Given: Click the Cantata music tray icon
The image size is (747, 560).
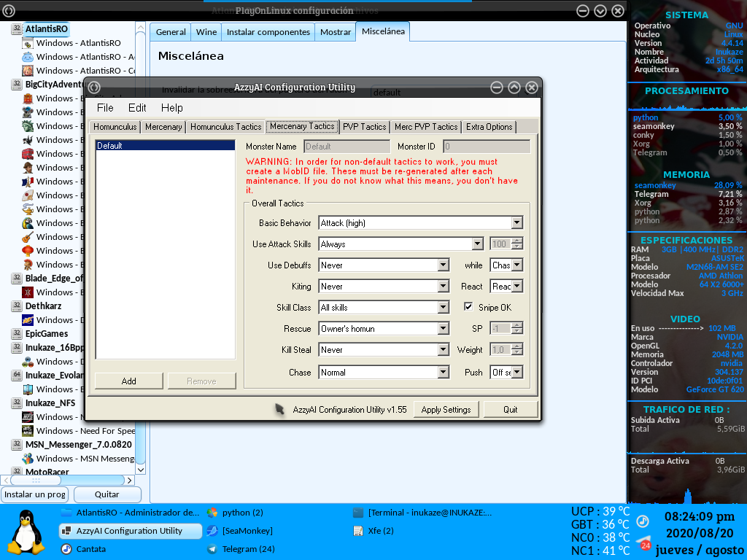Looking at the screenshot, I should tap(643, 521).
